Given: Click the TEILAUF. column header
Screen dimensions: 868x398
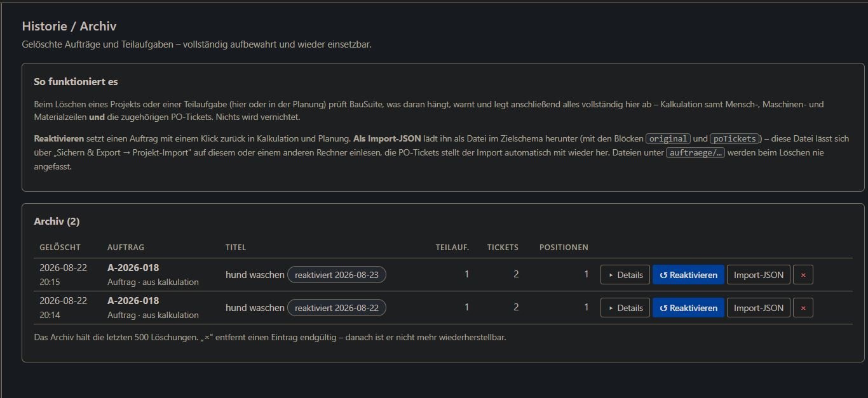Looking at the screenshot, I should click(x=452, y=248).
